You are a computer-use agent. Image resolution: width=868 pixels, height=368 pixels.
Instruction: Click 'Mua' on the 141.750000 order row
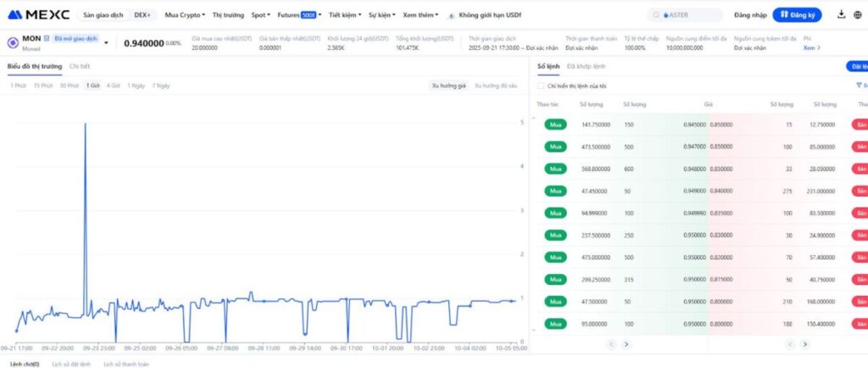[556, 125]
